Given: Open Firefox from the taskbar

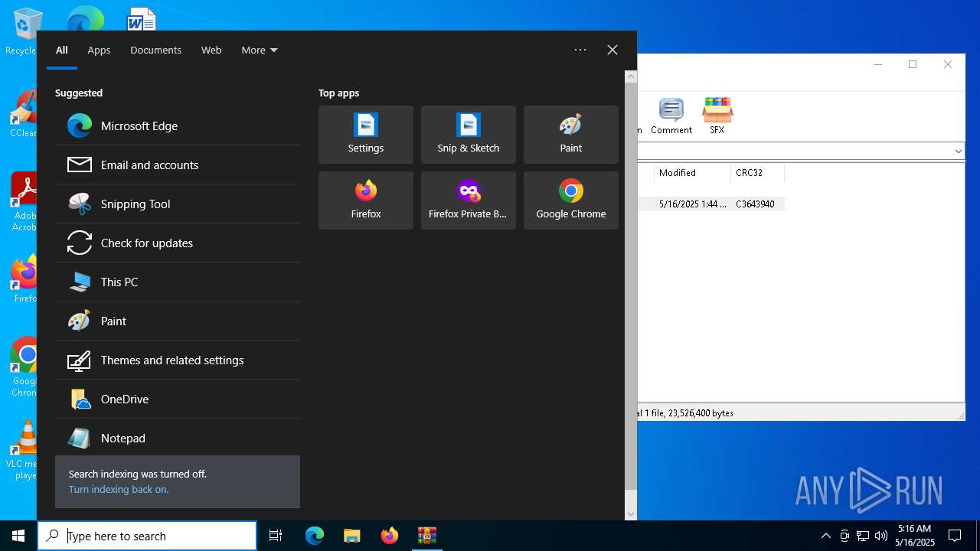Looking at the screenshot, I should tap(390, 536).
